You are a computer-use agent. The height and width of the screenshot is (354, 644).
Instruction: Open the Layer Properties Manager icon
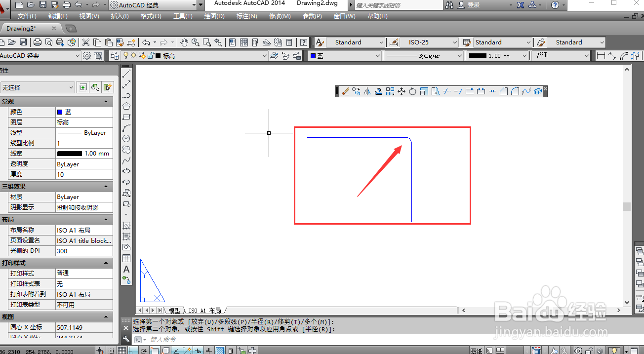[115, 56]
